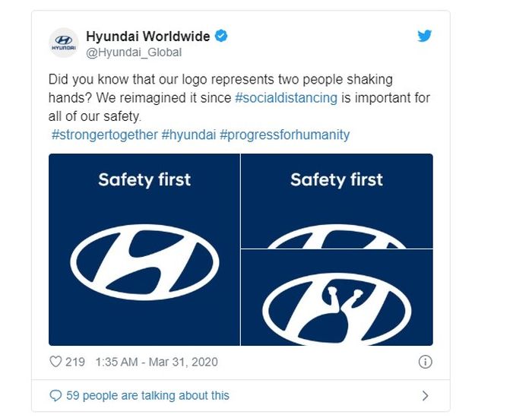Click the Twitter bird logo icon
The image size is (532, 418).
click(424, 36)
